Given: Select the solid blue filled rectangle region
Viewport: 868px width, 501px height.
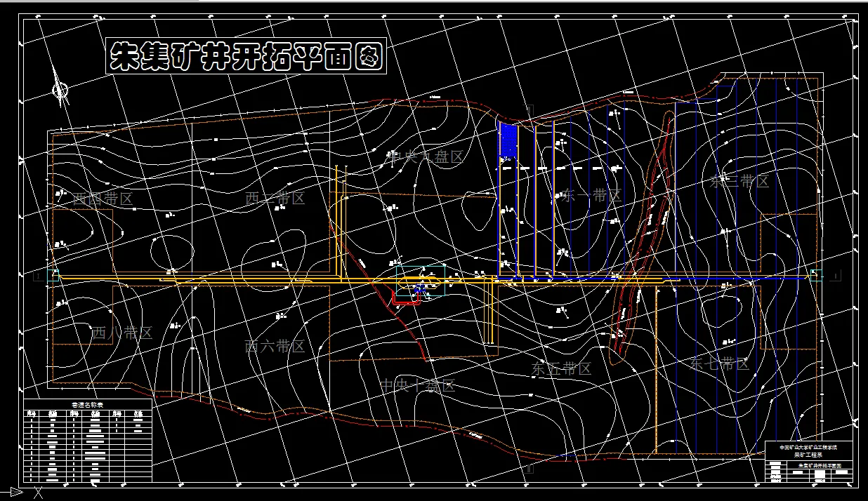Looking at the screenshot, I should (507, 141).
